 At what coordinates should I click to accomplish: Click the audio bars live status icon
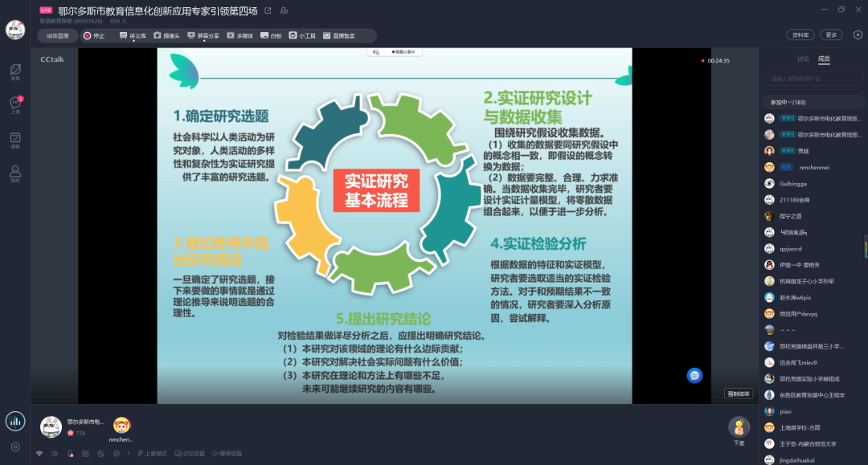coord(15,422)
